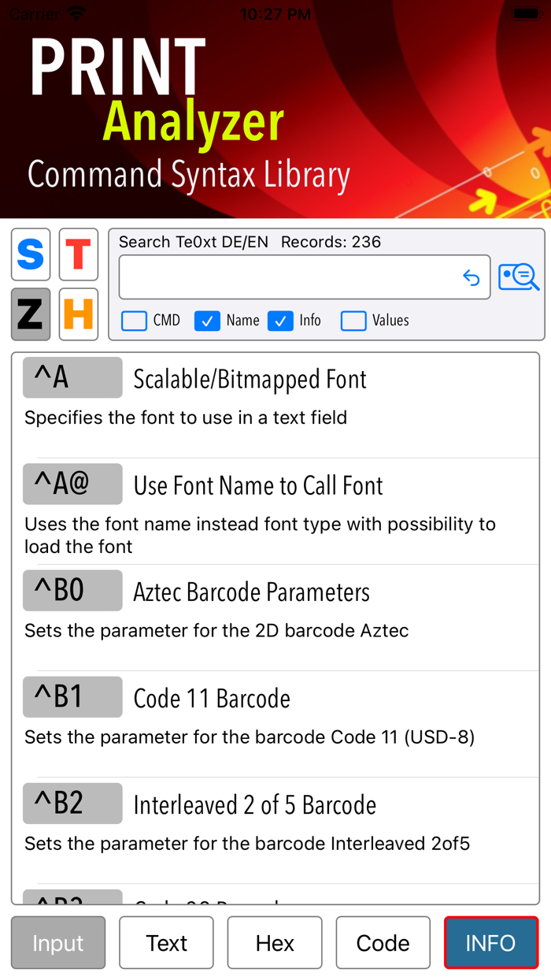
Task: Select the red T language button
Action: [79, 254]
